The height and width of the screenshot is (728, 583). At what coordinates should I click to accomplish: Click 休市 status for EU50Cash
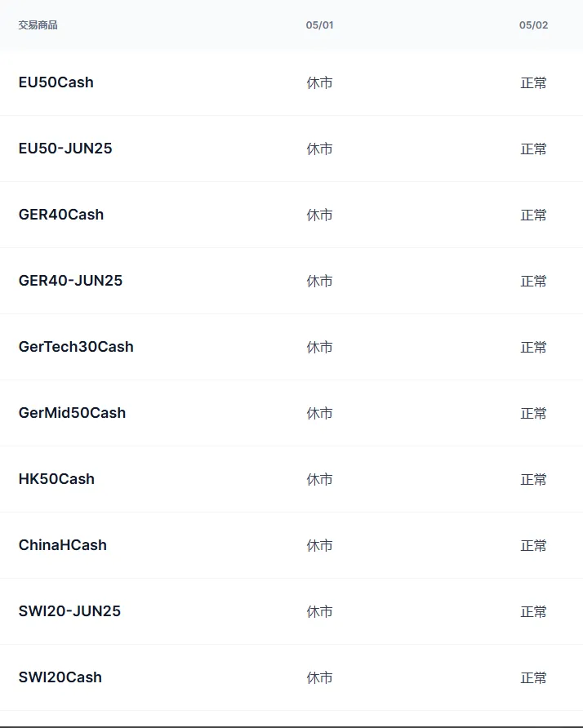tap(319, 83)
